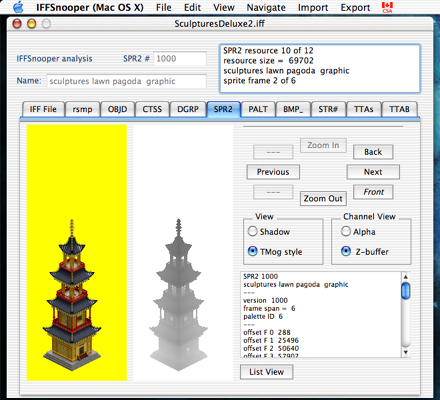Click the 'resource size = 69702' text
Screen dimensions: 440x400
click(x=268, y=61)
